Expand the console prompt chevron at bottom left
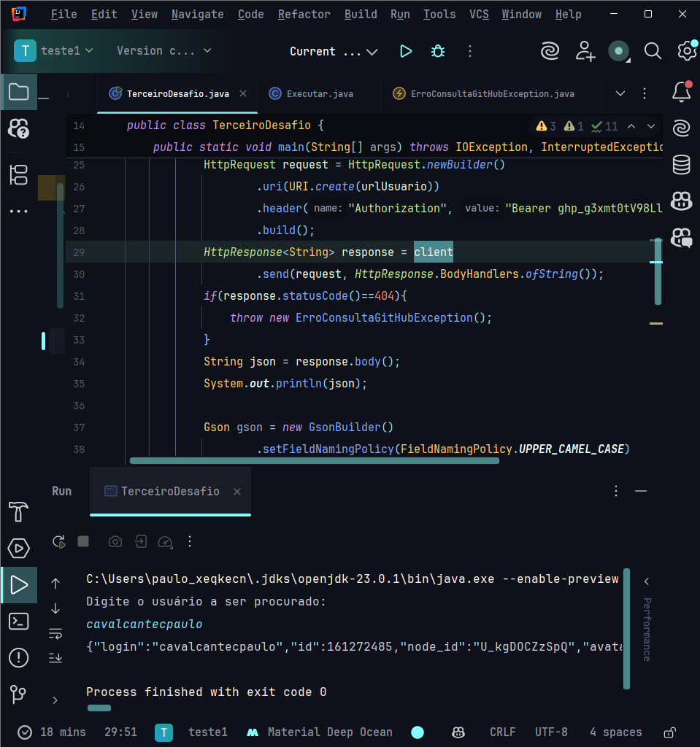The width and height of the screenshot is (700, 747). (x=55, y=700)
